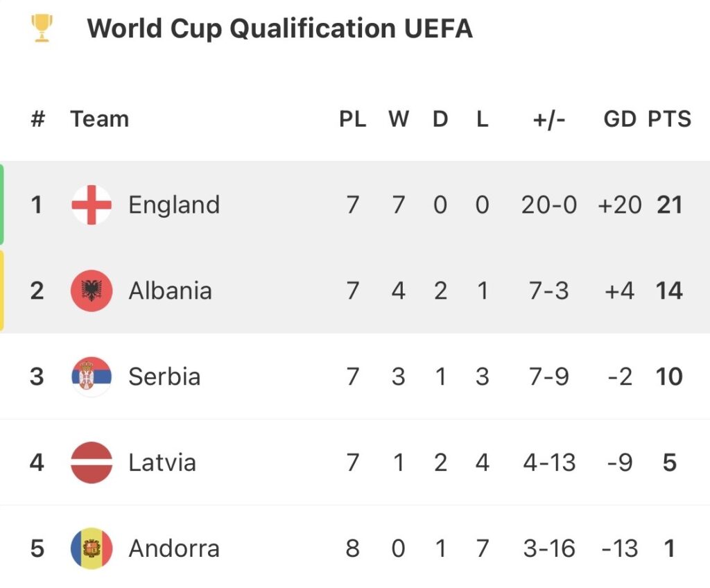This screenshot has width=710, height=588.
Task: Click the green qualification marker beside England
Action: click(x=2, y=205)
